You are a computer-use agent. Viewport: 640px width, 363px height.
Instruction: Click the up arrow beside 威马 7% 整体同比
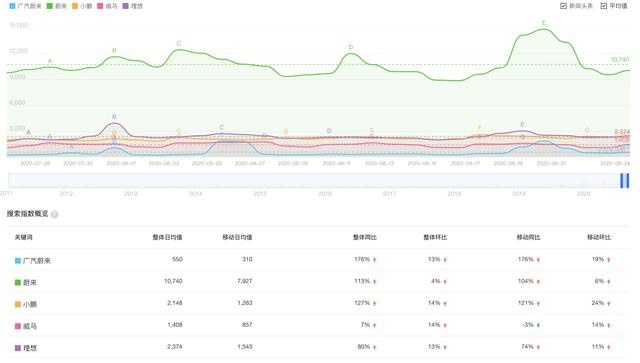tap(374, 325)
